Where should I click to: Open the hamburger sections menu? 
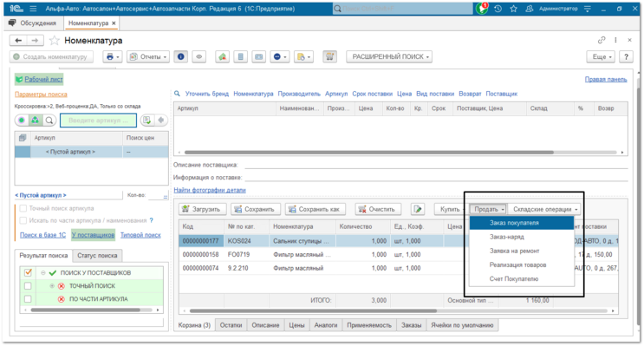34,8
